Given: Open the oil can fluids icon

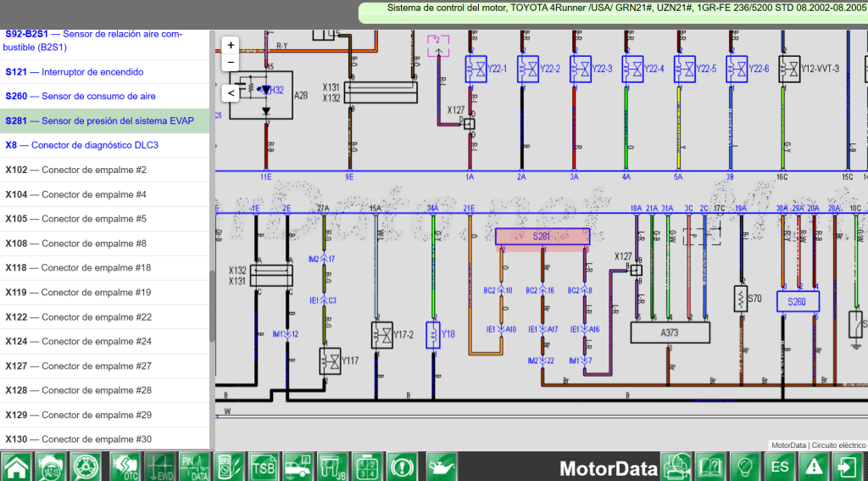Looking at the screenshot, I should (x=441, y=467).
